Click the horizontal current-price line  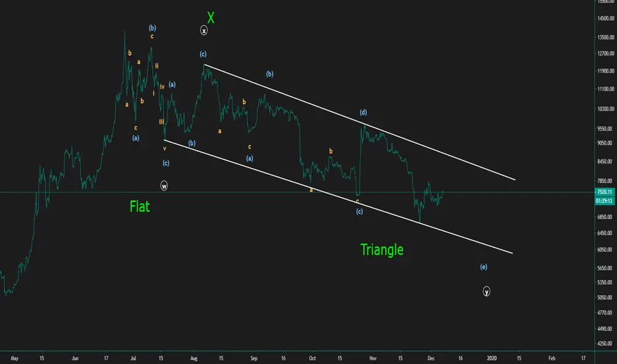click(x=297, y=192)
